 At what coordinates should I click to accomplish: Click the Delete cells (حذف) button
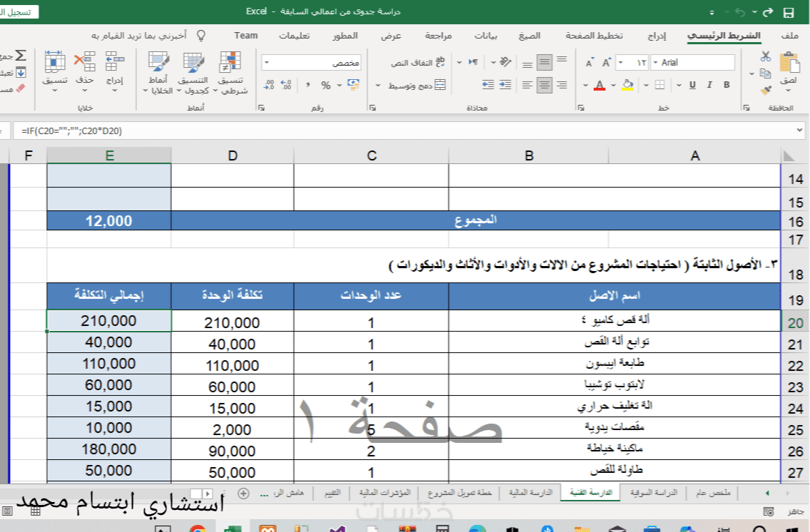[84, 72]
